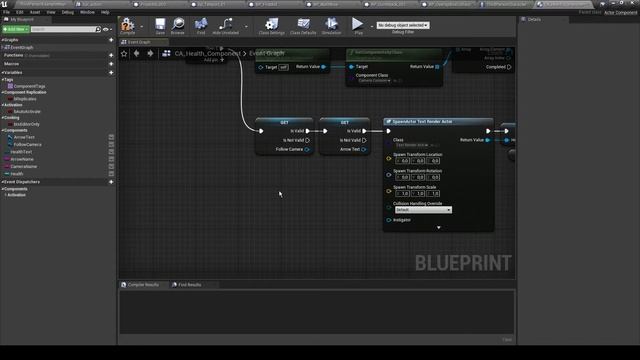
Task: Open the Play options dropdown arrow
Action: [x=371, y=27]
